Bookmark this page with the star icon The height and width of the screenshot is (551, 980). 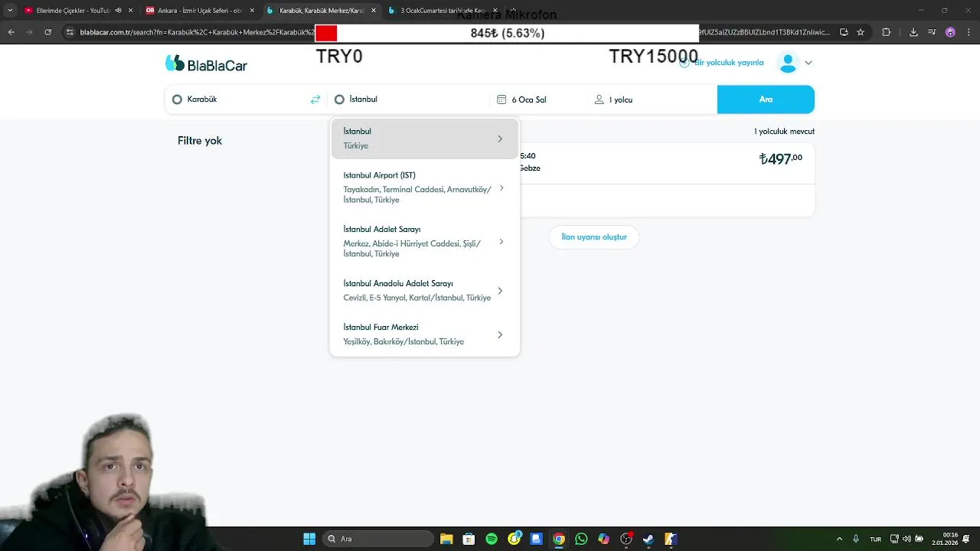[x=861, y=32]
